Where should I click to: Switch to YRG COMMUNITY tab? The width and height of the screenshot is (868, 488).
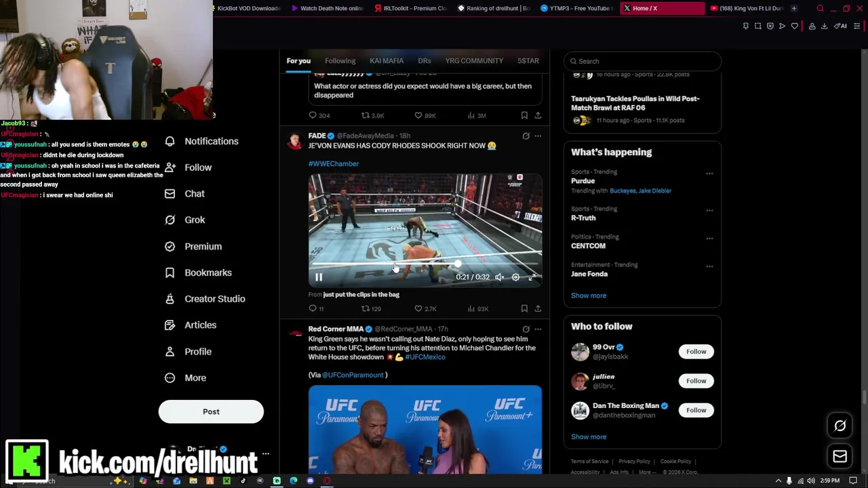(474, 61)
